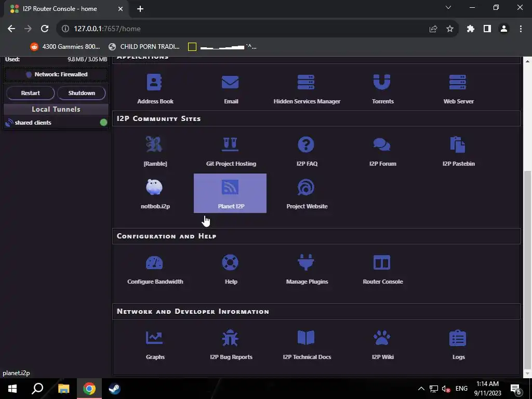
Task: Click the Shutdown router button
Action: 82,93
